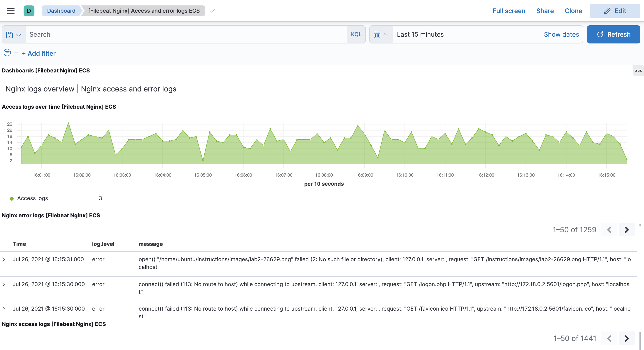Open the Dashboard breadcrumb

[x=61, y=11]
